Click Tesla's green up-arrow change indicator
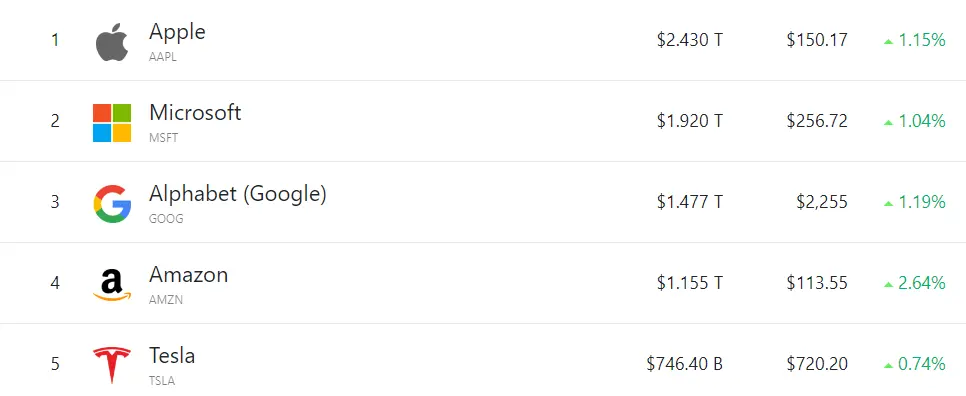 tap(888, 365)
